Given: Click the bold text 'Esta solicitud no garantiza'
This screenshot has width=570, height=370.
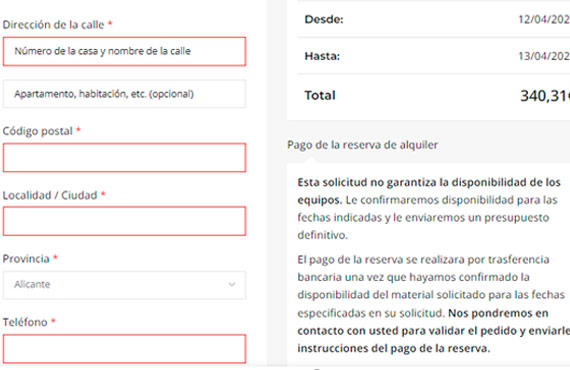Looking at the screenshot, I should 368,182.
